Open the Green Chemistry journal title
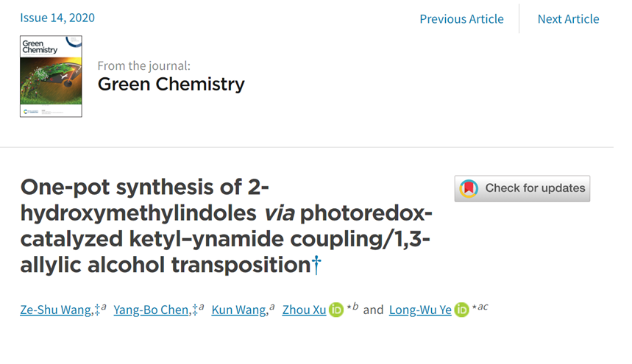The width and height of the screenshot is (632, 364). click(x=171, y=84)
